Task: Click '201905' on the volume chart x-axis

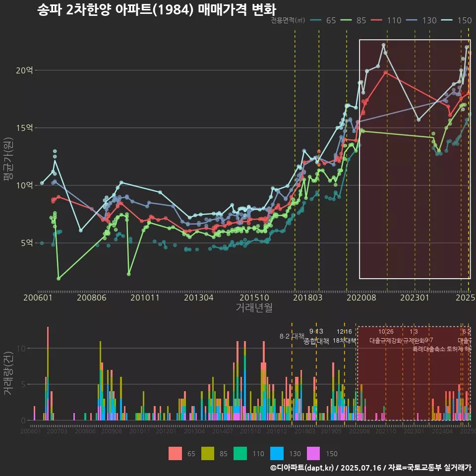Action: pos(331,431)
